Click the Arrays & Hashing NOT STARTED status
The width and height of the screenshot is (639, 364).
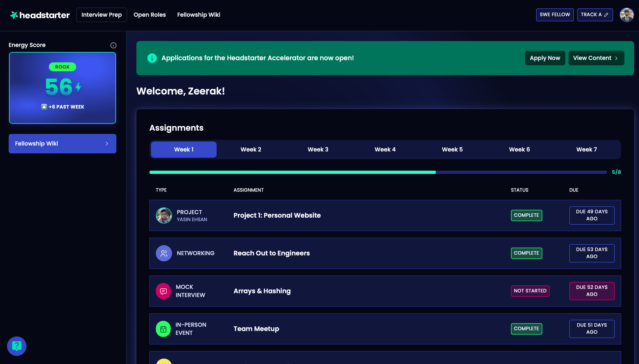[530, 291]
